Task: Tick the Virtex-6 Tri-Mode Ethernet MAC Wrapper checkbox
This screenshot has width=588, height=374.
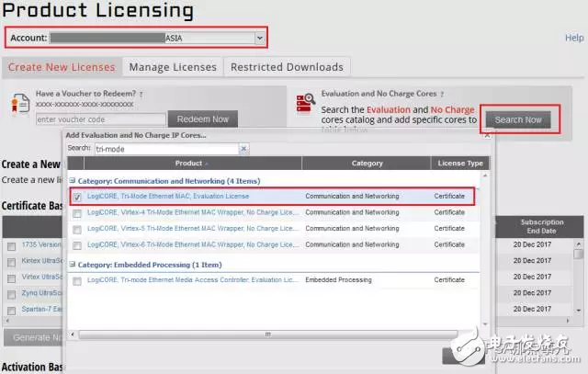Action: tap(78, 245)
